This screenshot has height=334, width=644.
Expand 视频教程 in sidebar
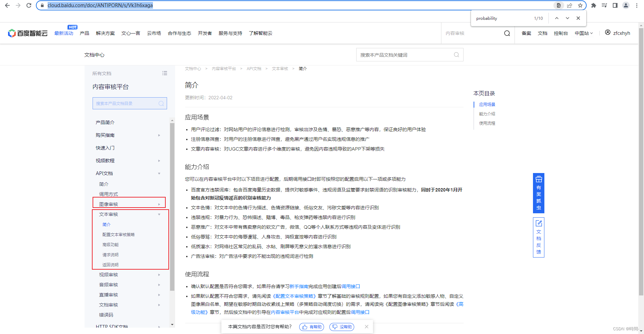pyautogui.click(x=159, y=161)
